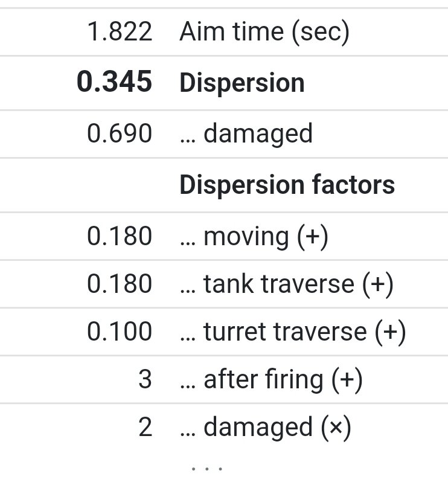Screen dimensions: 448x491
Task: Click the 0.180 moving factor value
Action: point(120,236)
